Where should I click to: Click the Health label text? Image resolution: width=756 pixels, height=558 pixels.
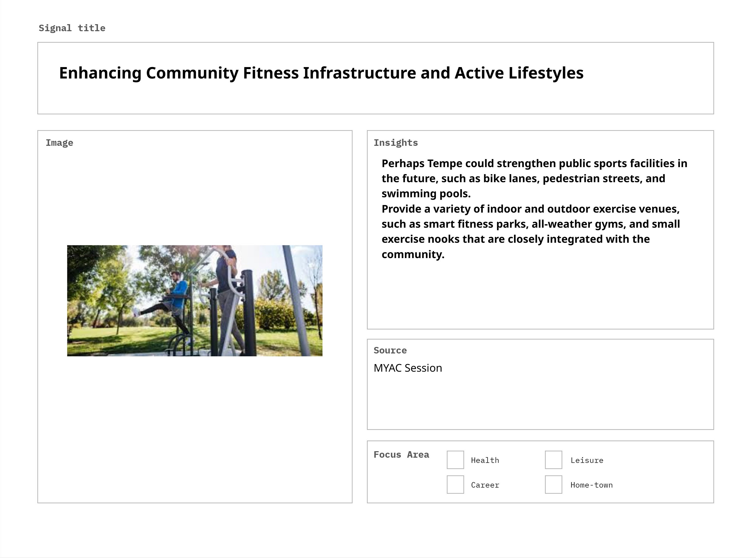click(485, 460)
